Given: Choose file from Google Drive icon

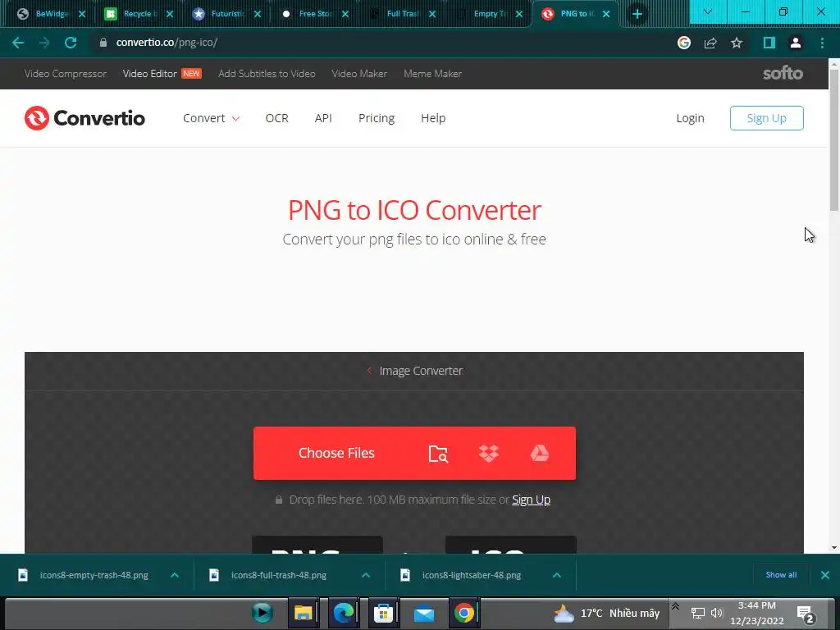Looking at the screenshot, I should pos(540,453).
